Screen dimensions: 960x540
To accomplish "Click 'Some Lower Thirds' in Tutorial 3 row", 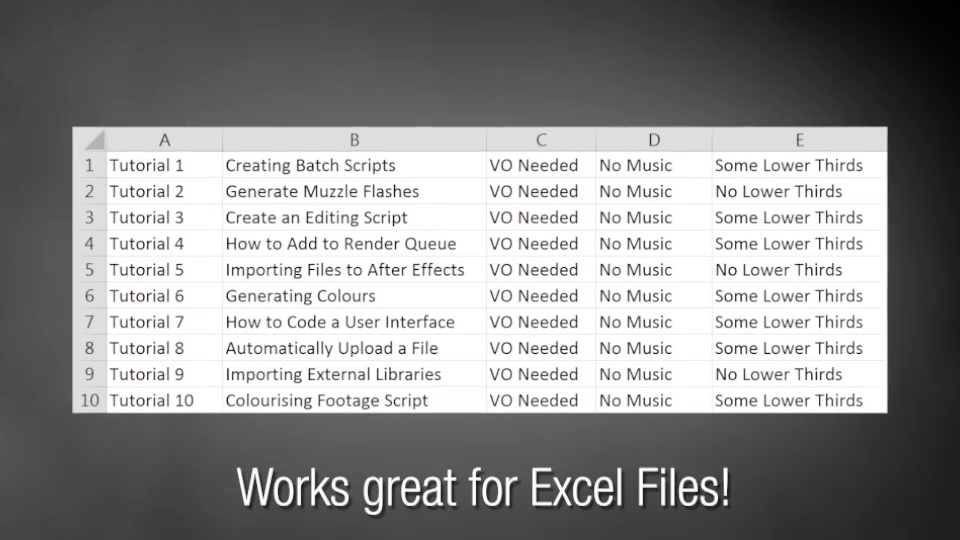I will pyautogui.click(x=800, y=217).
